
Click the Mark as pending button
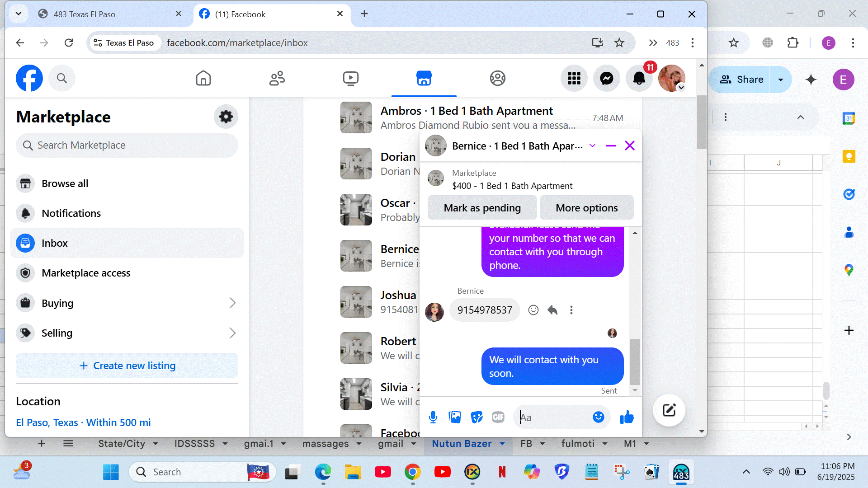click(482, 208)
